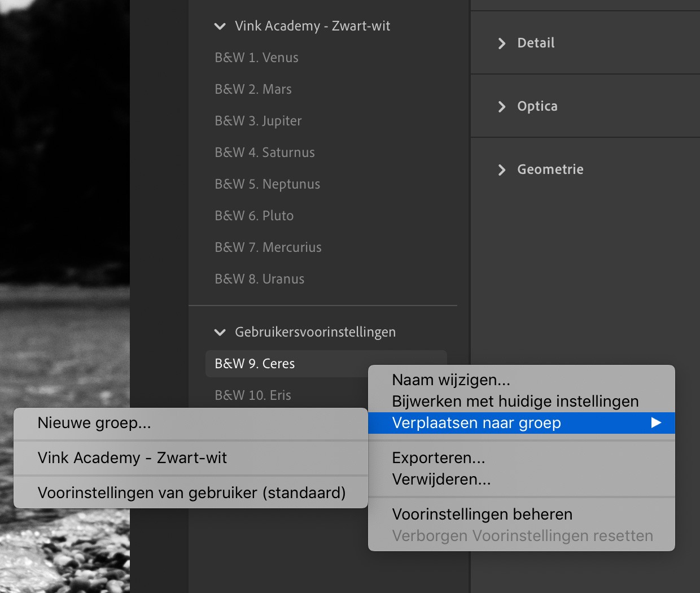Choose Verwijderen from the context menu

click(441, 479)
